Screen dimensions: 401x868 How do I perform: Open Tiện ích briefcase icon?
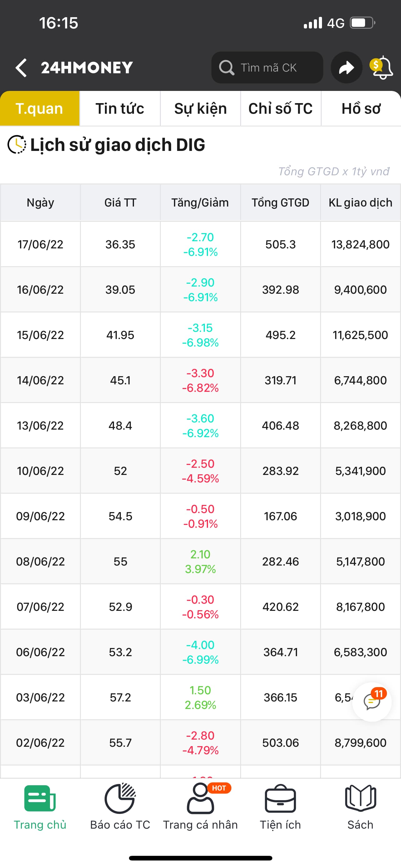pos(280,800)
